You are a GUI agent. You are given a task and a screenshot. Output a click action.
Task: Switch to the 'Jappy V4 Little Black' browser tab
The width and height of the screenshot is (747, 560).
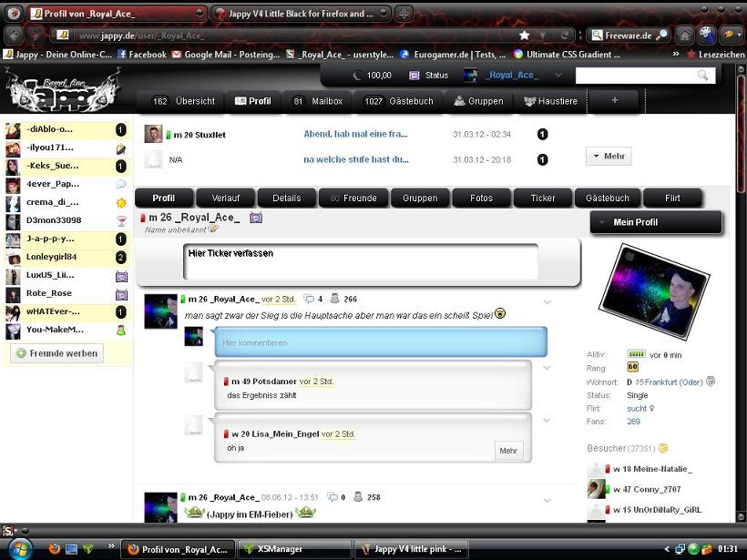[x=300, y=14]
